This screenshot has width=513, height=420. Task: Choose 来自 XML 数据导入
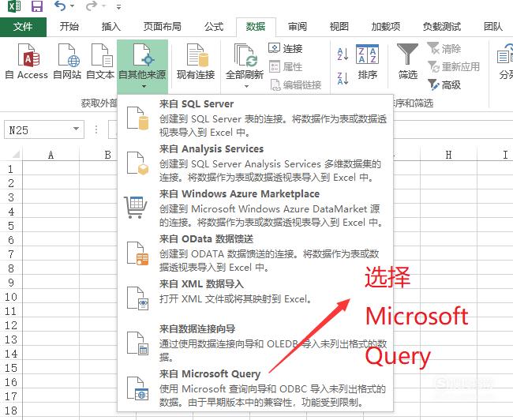click(255, 298)
